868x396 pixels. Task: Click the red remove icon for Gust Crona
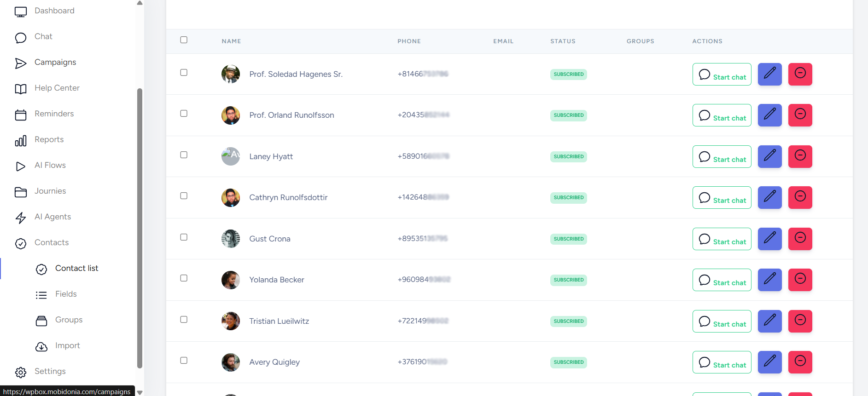pyautogui.click(x=800, y=239)
